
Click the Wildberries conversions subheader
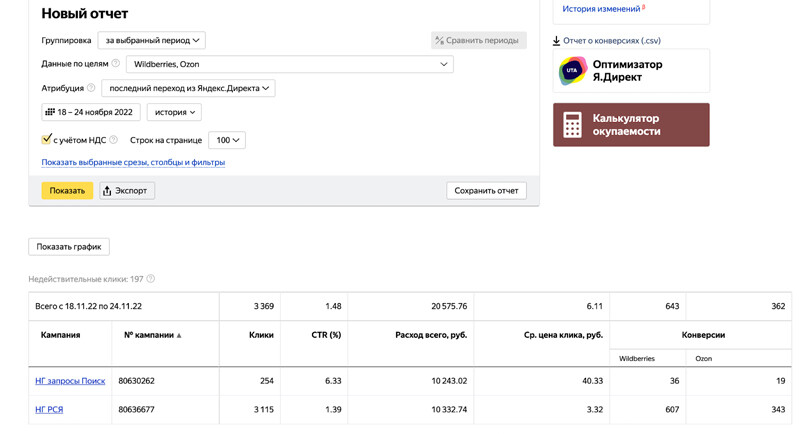637,359
